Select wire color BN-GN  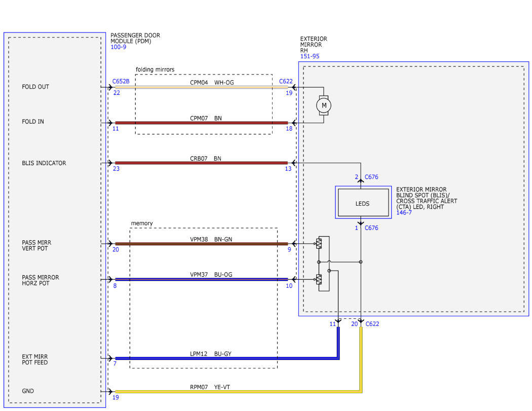(223, 239)
